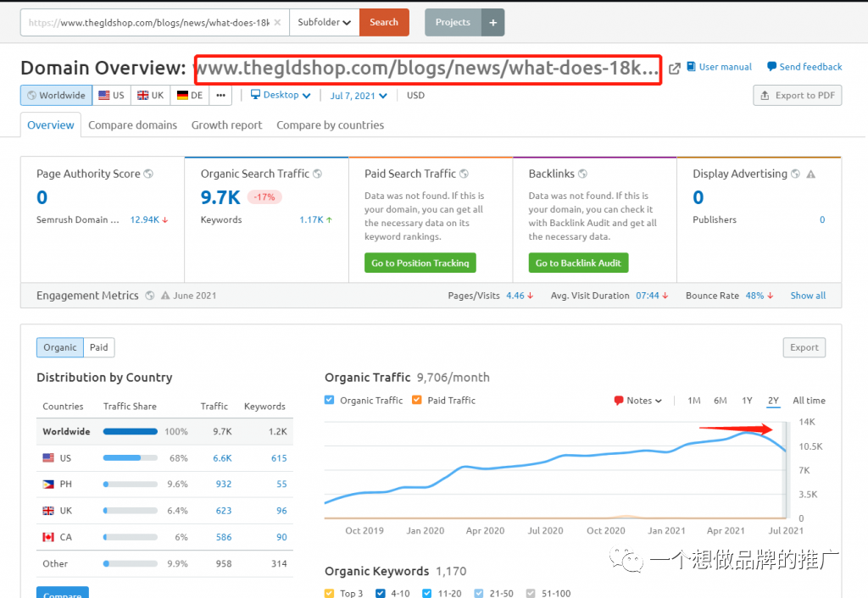The image size is (868, 598).
Task: Open the Overview tab
Action: [x=50, y=125]
